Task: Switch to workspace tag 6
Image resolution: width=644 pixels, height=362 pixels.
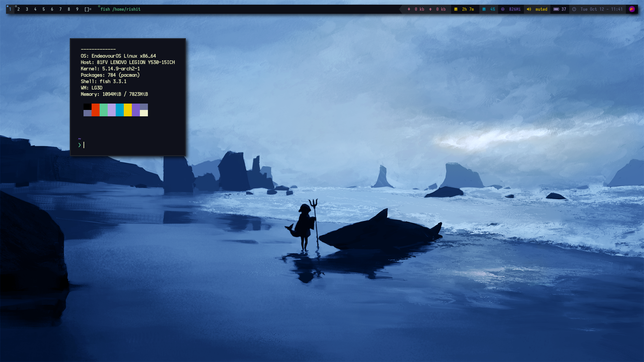Action: tap(52, 9)
